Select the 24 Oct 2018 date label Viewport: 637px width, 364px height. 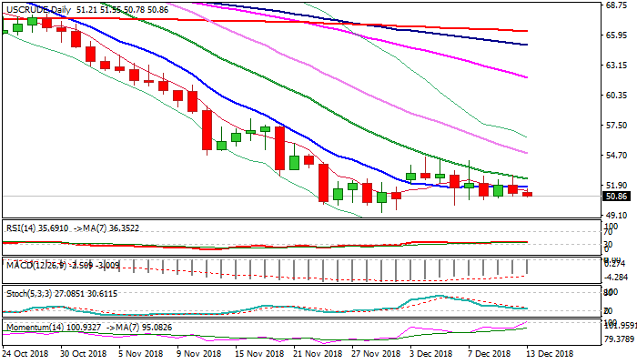[x=27, y=353]
